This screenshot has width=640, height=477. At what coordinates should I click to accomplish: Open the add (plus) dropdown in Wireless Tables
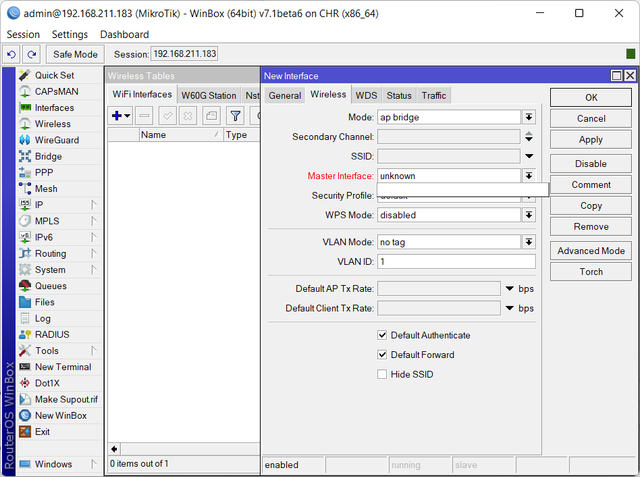pyautogui.click(x=121, y=116)
